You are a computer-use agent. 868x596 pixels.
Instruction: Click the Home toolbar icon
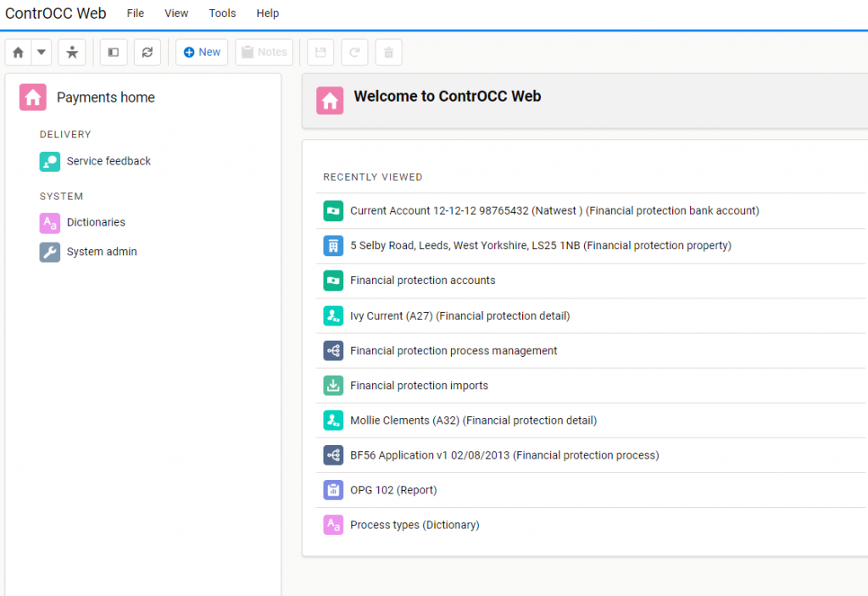(19, 53)
